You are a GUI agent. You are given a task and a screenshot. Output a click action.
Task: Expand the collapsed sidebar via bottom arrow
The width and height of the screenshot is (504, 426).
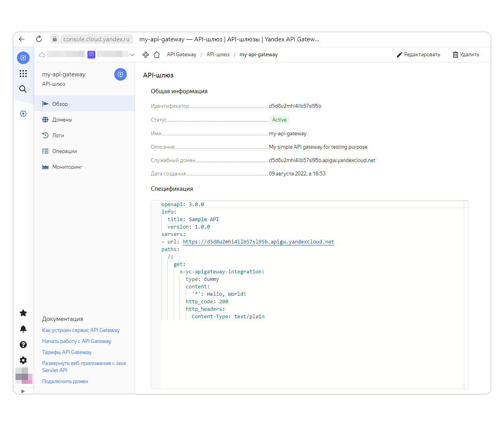coord(23,391)
